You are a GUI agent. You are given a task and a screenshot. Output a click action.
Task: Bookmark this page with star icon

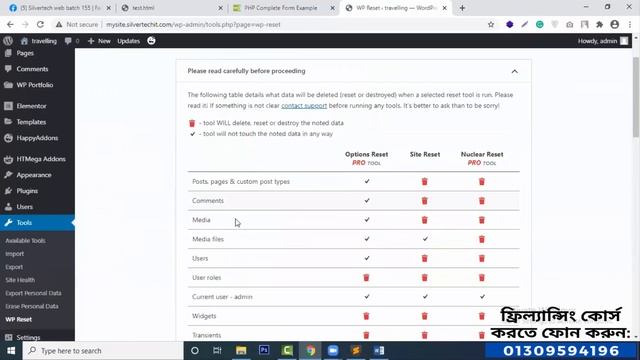tap(491, 24)
